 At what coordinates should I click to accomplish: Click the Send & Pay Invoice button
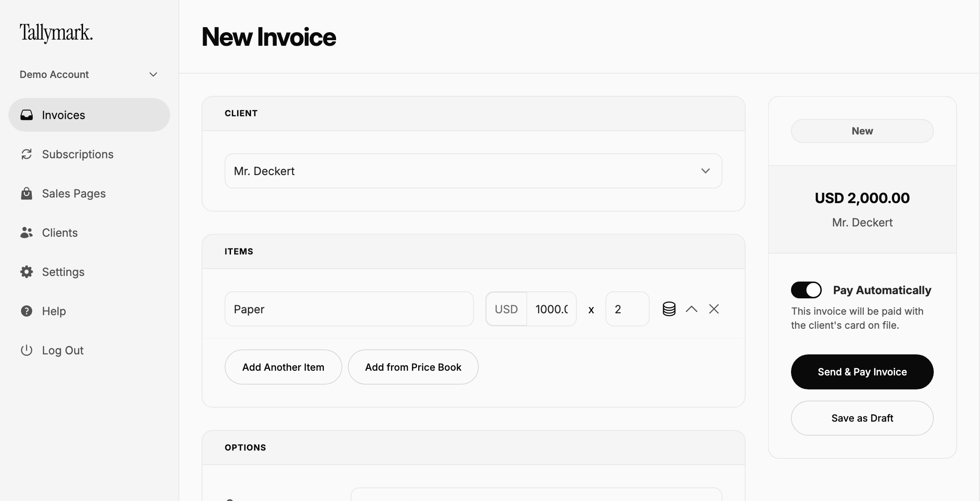tap(862, 372)
